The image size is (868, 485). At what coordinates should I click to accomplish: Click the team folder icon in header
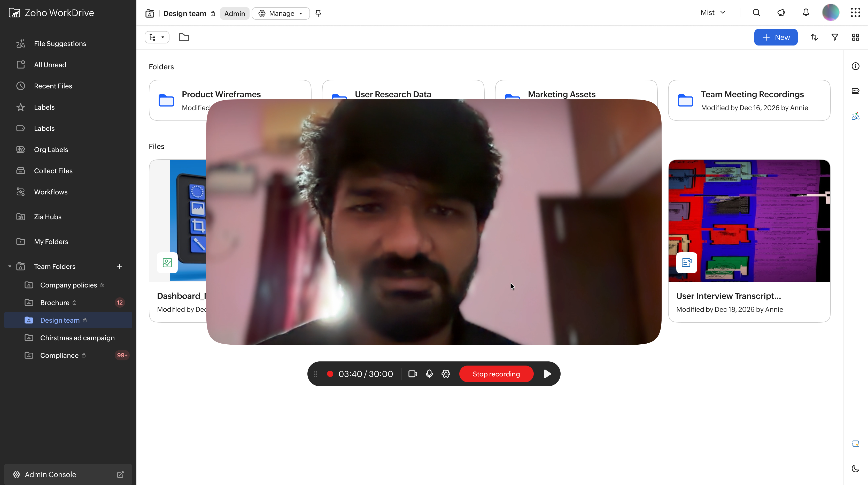[x=150, y=13]
